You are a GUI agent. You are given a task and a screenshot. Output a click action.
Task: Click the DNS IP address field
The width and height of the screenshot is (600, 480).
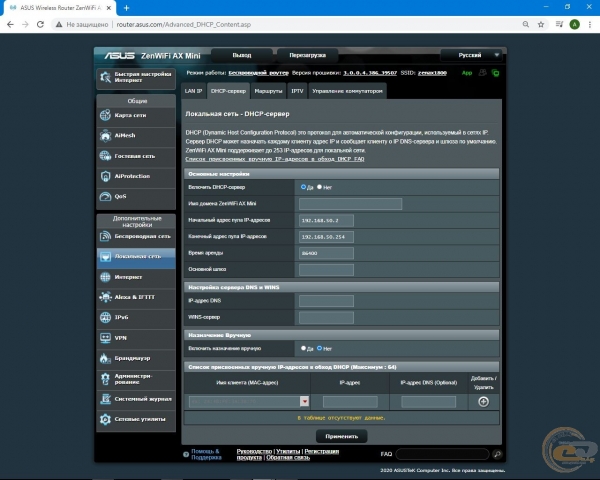pyautogui.click(x=326, y=301)
